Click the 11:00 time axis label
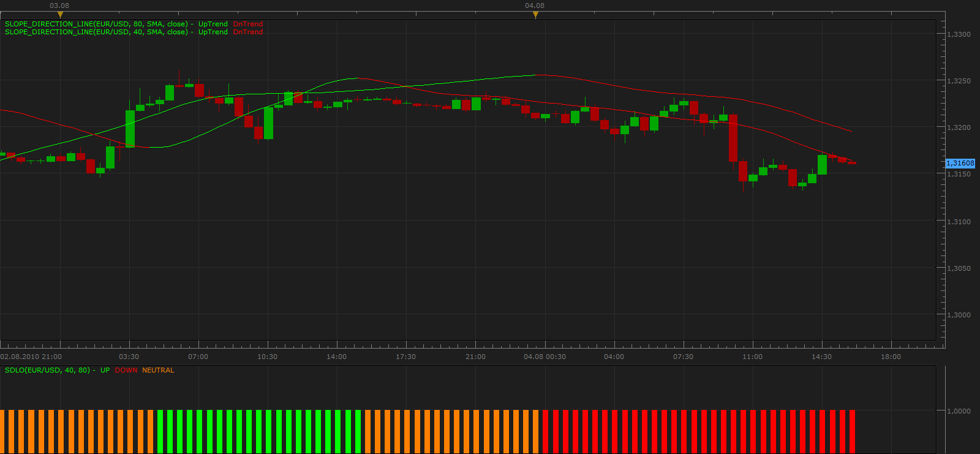 [752, 357]
